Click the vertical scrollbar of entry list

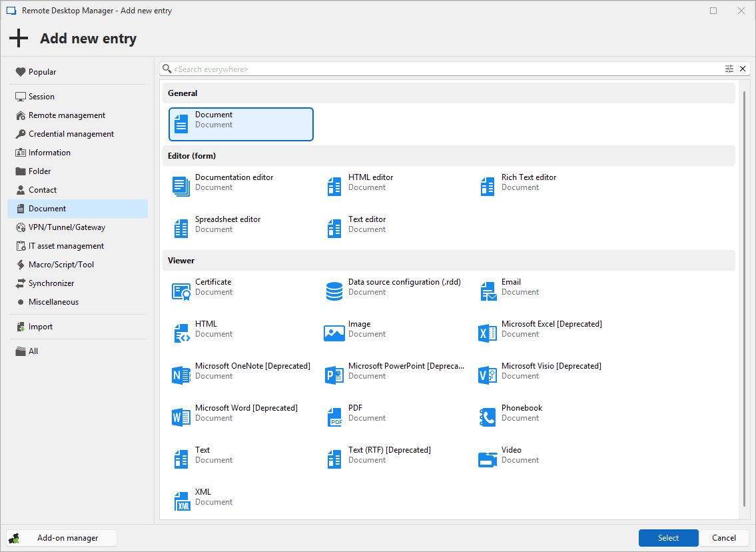pos(744,300)
